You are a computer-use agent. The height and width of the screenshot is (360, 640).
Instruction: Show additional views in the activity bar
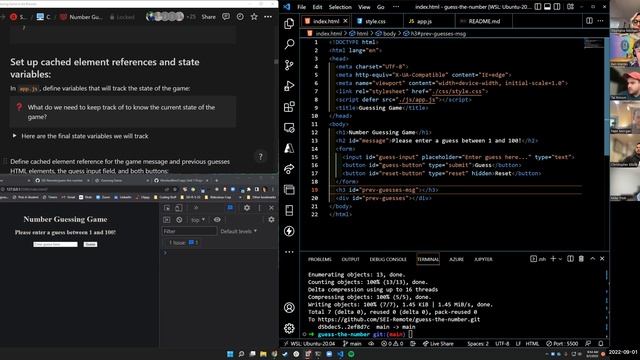point(289,252)
